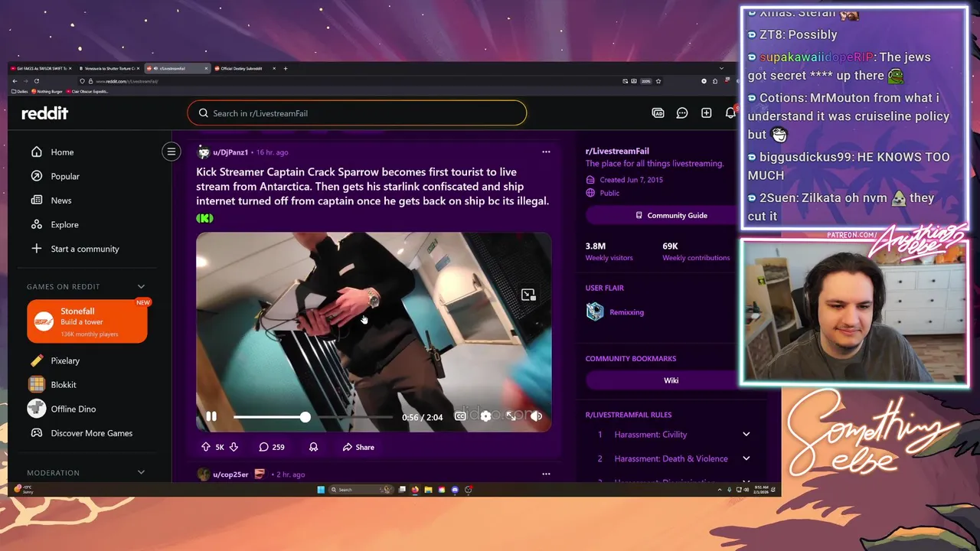Open the 259 comments on the post
This screenshot has width=980, height=551.
tap(272, 447)
